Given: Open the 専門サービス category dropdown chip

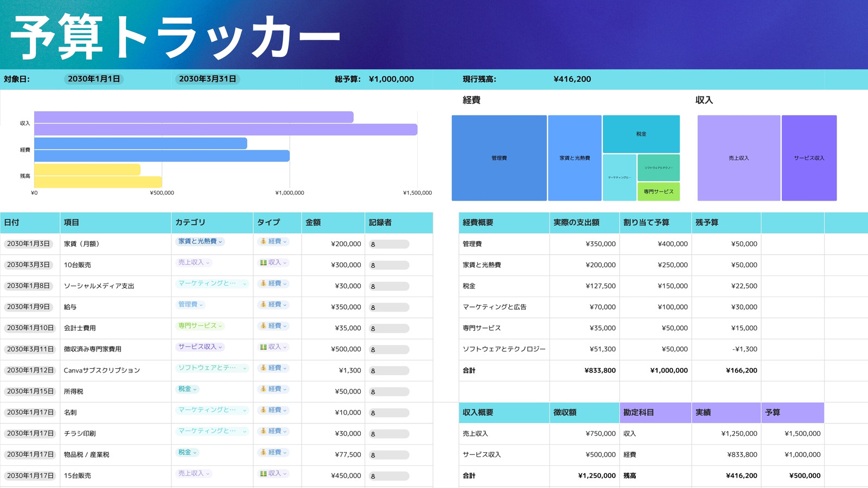Looking at the screenshot, I should (200, 326).
